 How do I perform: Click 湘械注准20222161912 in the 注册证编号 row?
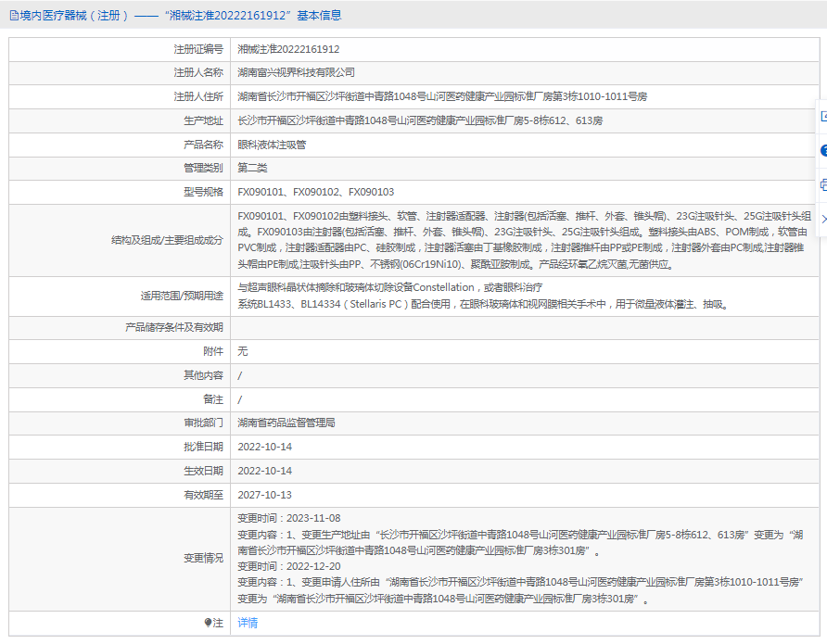(x=288, y=49)
